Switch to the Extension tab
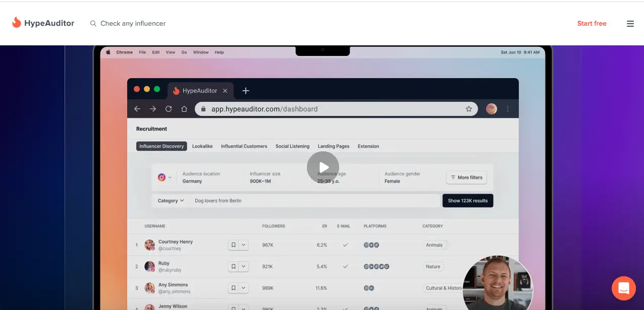 click(368, 146)
